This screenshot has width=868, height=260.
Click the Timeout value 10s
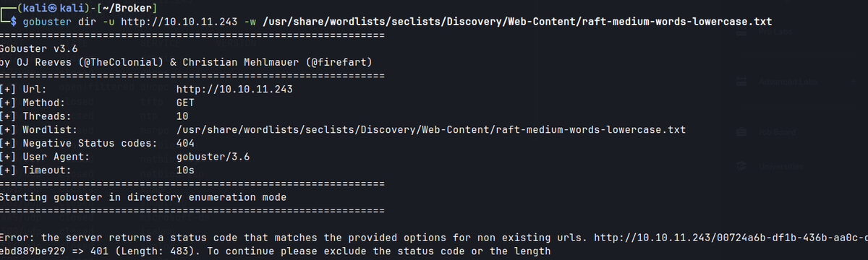point(185,170)
